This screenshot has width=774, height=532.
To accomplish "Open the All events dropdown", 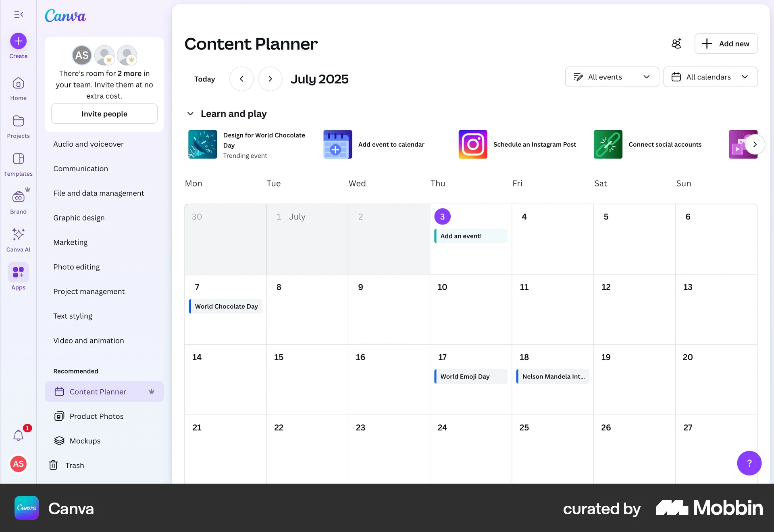I will [x=612, y=77].
